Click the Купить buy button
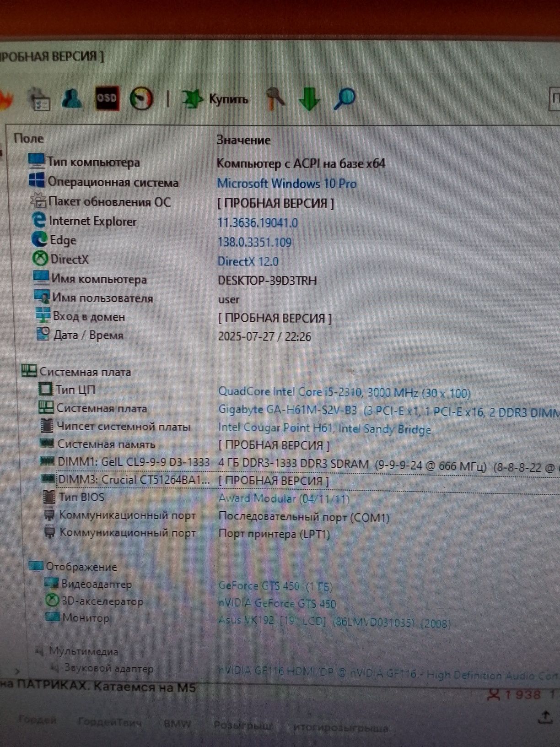This screenshot has width=560, height=747. [215, 99]
